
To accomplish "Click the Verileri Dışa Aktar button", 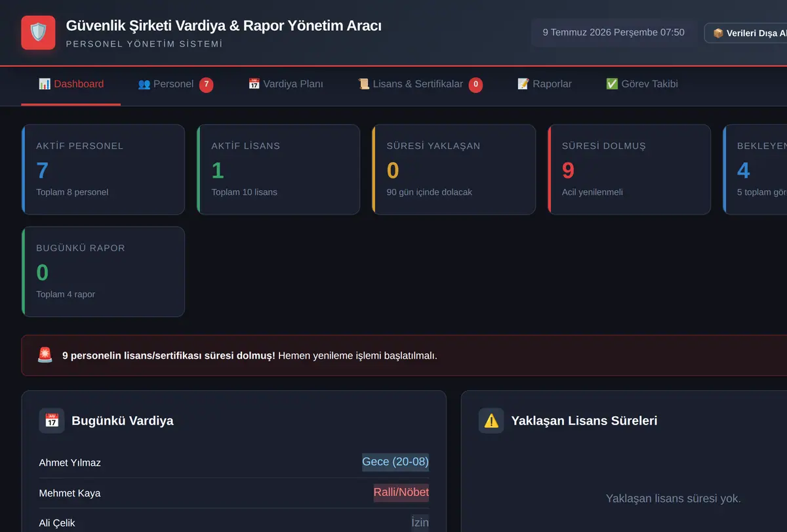I will [x=746, y=33].
